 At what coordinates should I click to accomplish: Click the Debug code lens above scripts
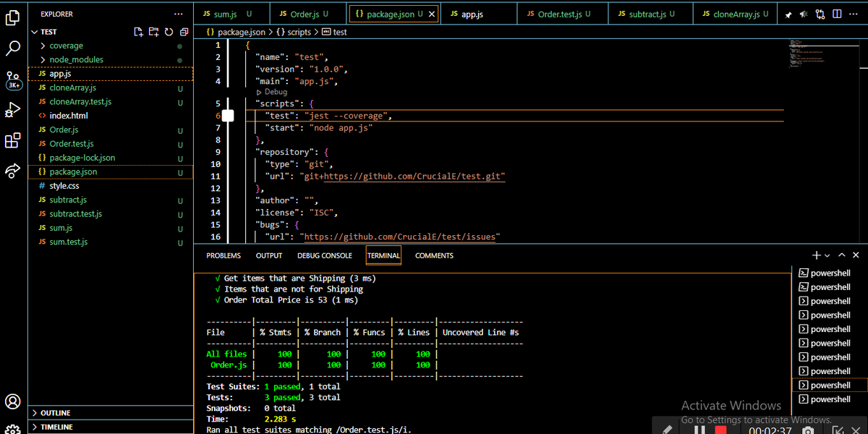pyautogui.click(x=272, y=92)
